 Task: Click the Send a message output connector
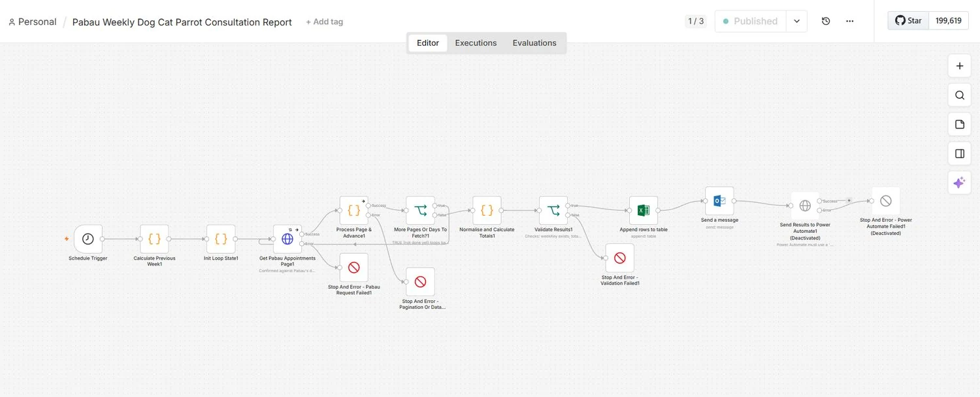(x=734, y=201)
